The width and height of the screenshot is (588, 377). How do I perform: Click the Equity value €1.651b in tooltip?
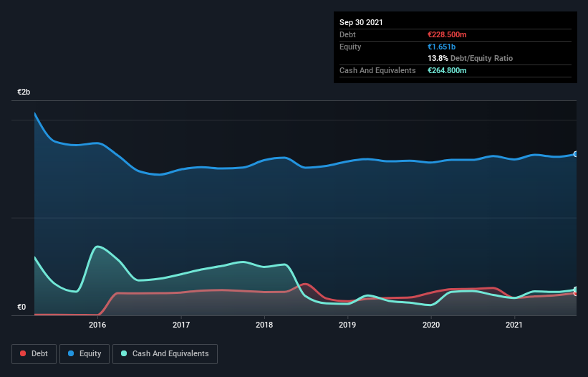(441, 47)
